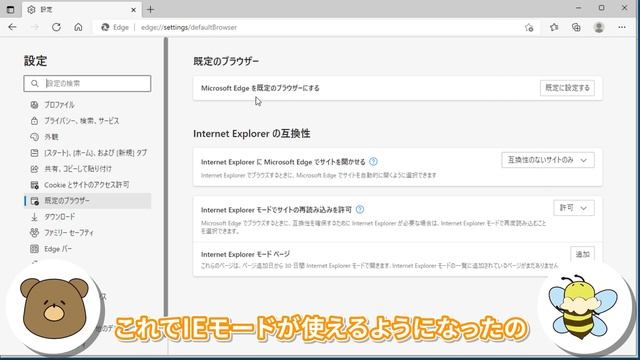The image size is (640, 360).
Task: Click the Cookie permissions sidebar icon
Action: point(34,185)
